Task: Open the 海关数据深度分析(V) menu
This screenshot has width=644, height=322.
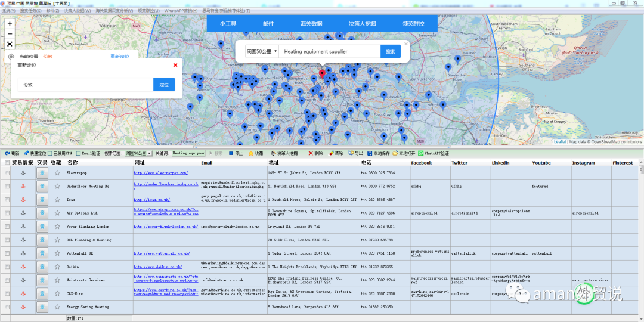Action: pyautogui.click(x=114, y=10)
